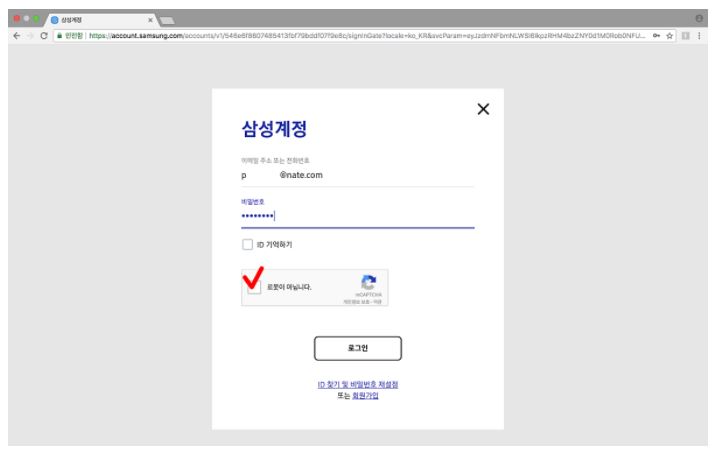The image size is (718, 455).
Task: Enable the ID 기억하기 checkbox
Action: (x=247, y=244)
